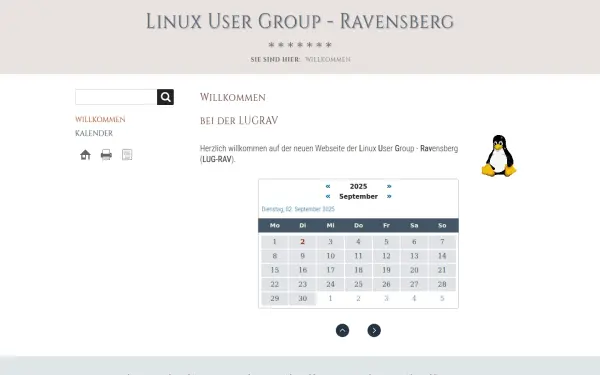Viewport: 600px width, 375px height.
Task: Select calendar day 15
Action: [275, 270]
